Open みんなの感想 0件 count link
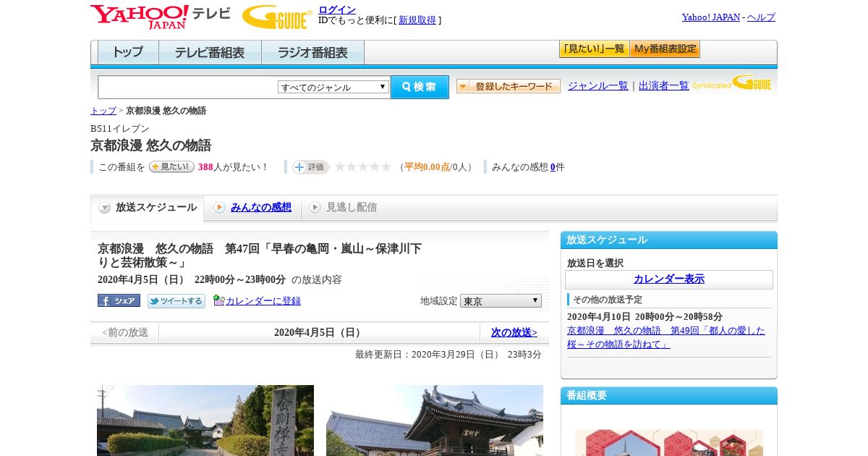The image size is (868, 456). click(553, 167)
